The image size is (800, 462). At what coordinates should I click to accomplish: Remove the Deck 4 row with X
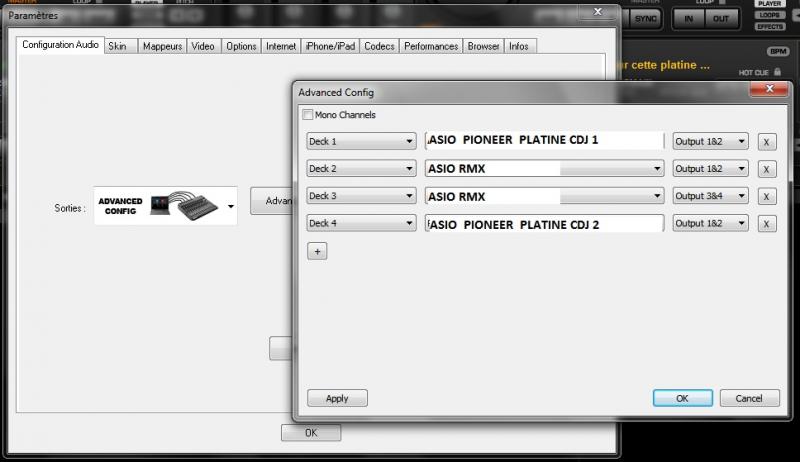(x=766, y=224)
